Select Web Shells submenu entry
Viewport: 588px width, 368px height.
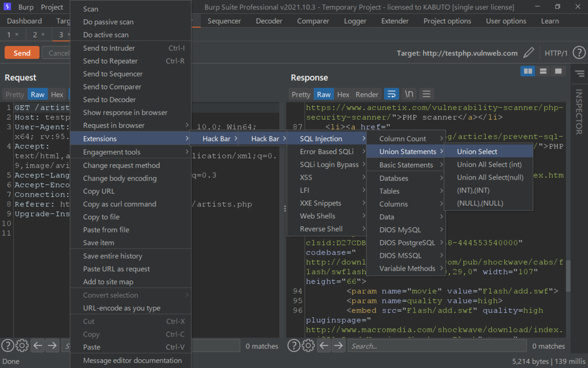coord(327,216)
